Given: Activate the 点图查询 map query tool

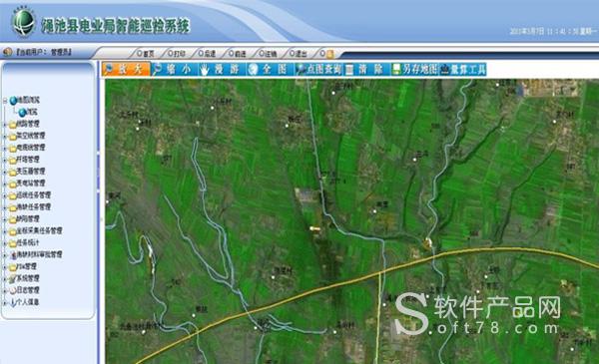Looking at the screenshot, I should (x=319, y=69).
